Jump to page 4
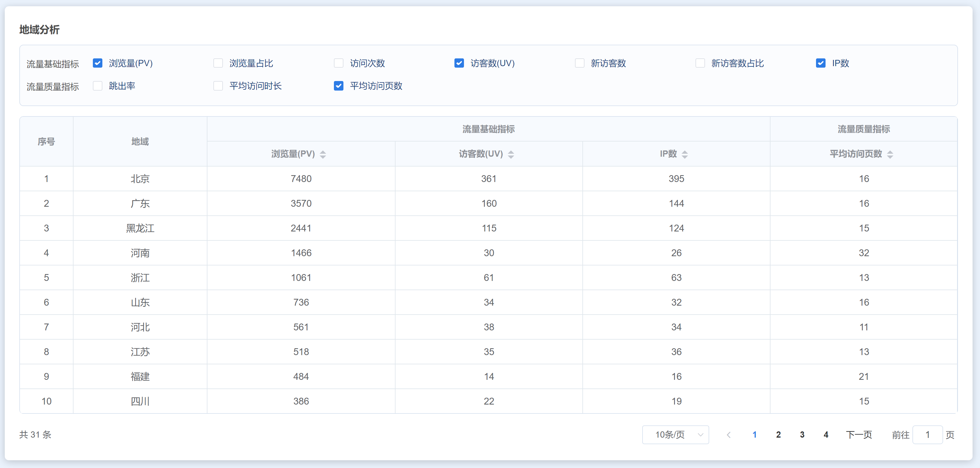 (x=826, y=435)
